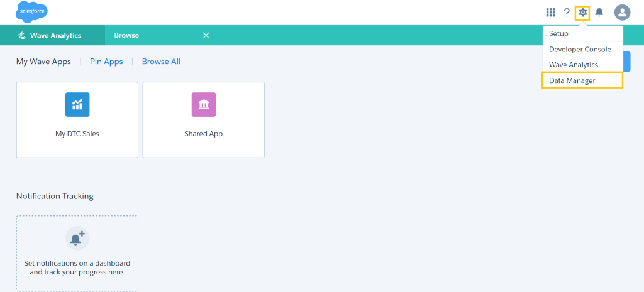Screen dimensions: 644x292
Task: Open the user profile avatar
Action: tap(622, 13)
